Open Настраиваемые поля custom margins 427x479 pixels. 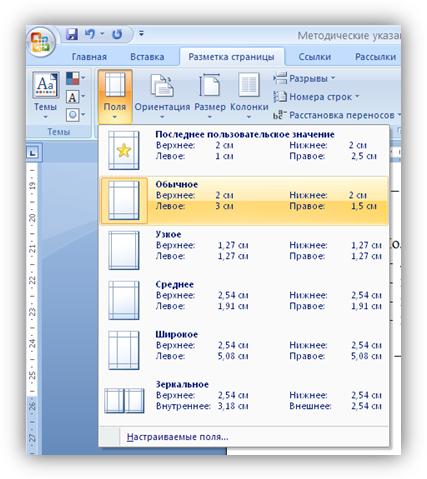(x=244, y=437)
